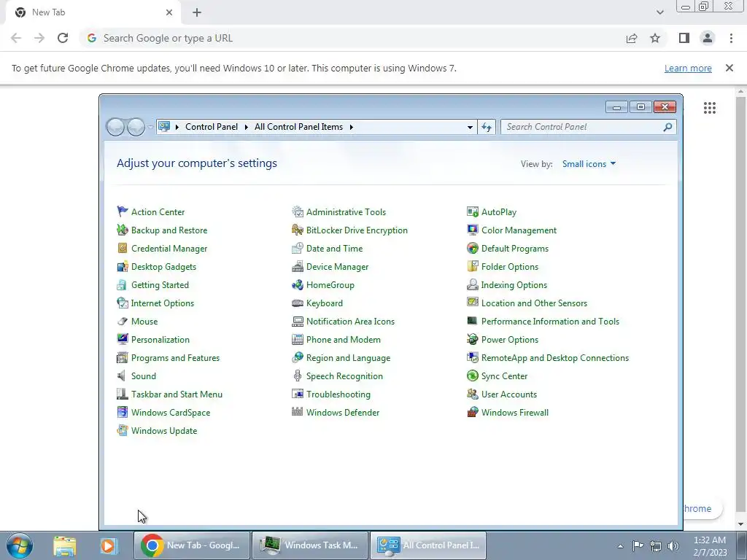
Task: Click the Windows Firewall brick icon
Action: [x=473, y=412]
